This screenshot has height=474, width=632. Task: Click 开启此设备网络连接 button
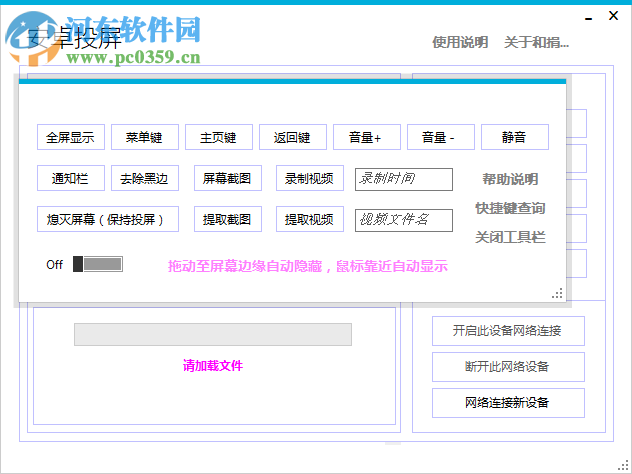(508, 331)
